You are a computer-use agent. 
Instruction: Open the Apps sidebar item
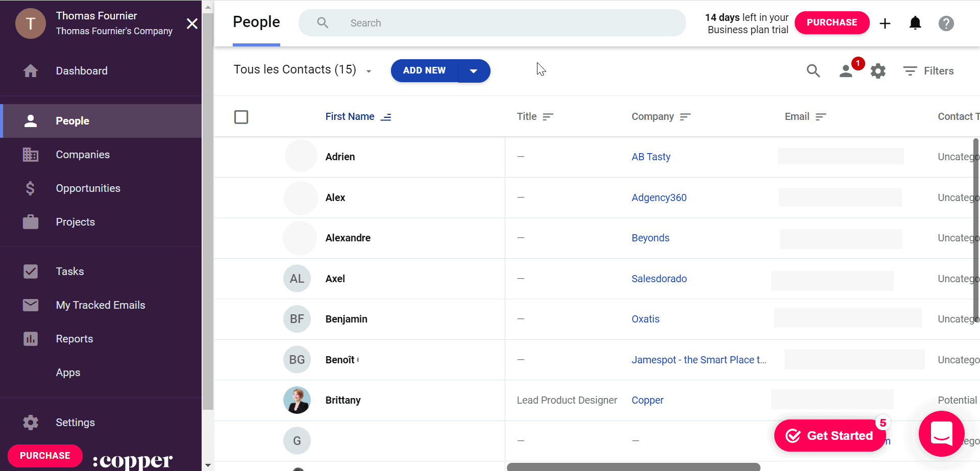coord(68,373)
